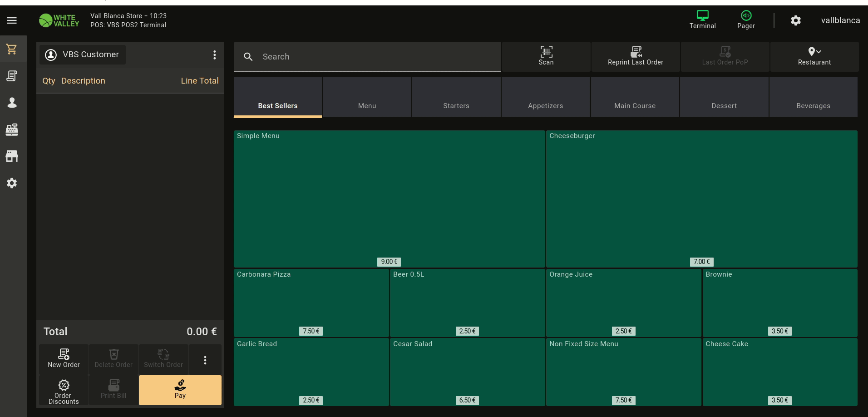
Task: Open the store sidebar icon
Action: 12,156
